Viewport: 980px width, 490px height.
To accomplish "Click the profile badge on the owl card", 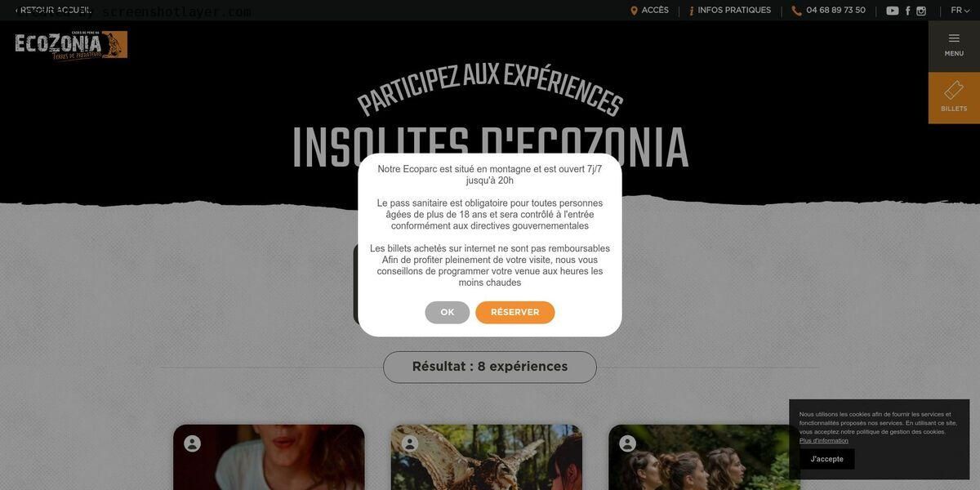I will (x=410, y=443).
